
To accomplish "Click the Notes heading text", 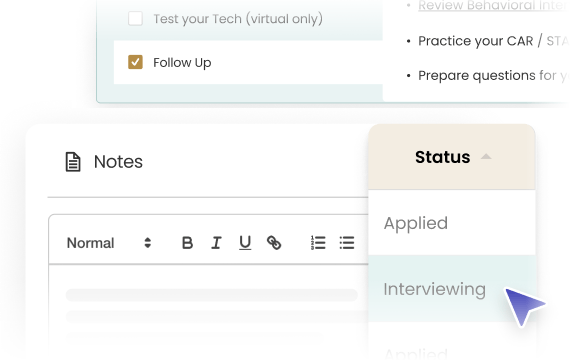I will pyautogui.click(x=118, y=162).
